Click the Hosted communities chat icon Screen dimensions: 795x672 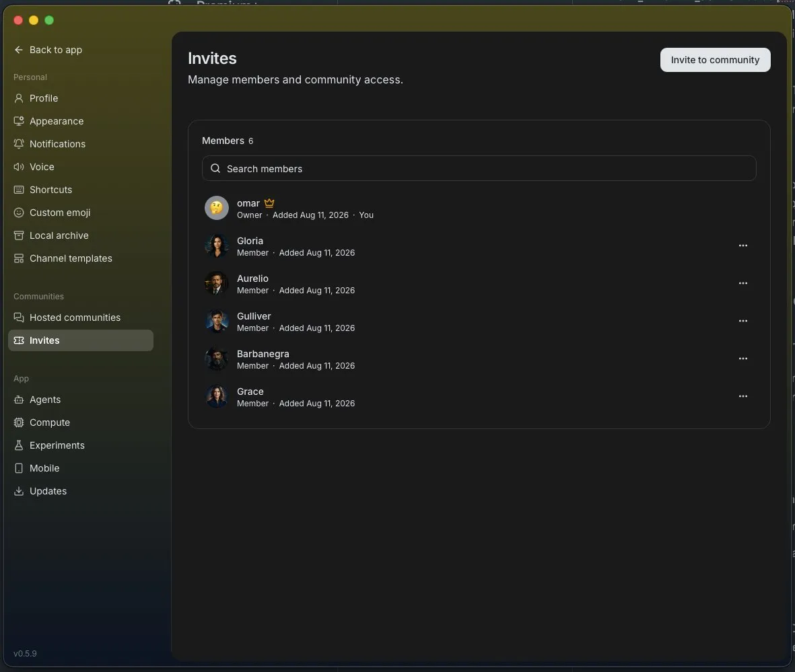pyautogui.click(x=19, y=318)
